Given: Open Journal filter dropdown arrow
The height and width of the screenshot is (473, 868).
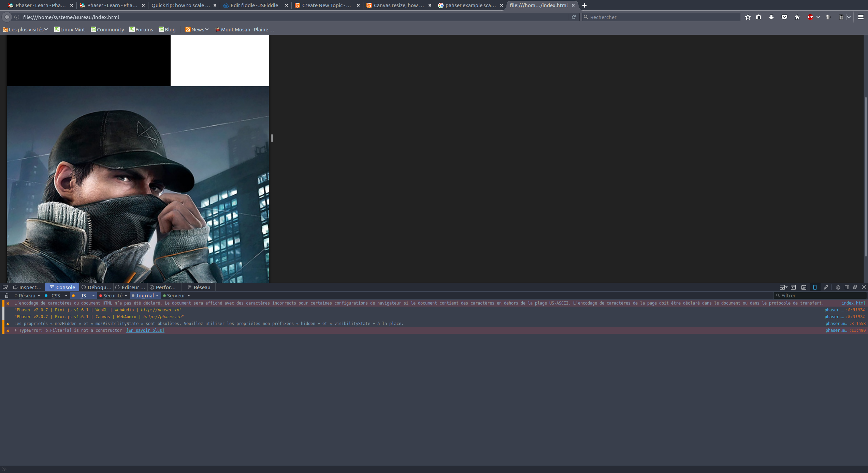Looking at the screenshot, I should [x=157, y=296].
